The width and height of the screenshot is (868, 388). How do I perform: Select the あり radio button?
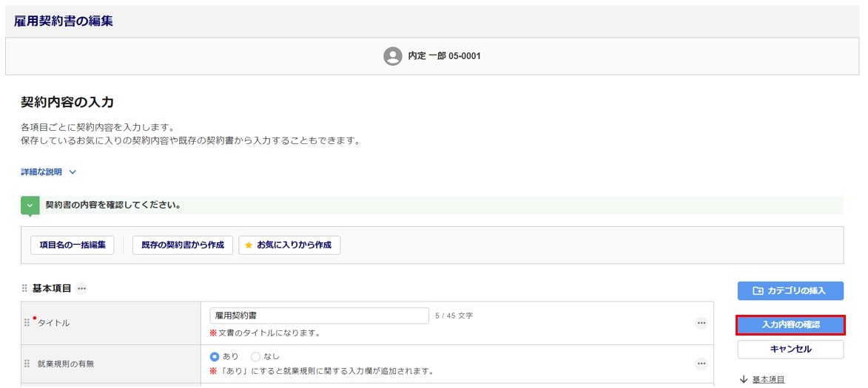[x=215, y=356]
